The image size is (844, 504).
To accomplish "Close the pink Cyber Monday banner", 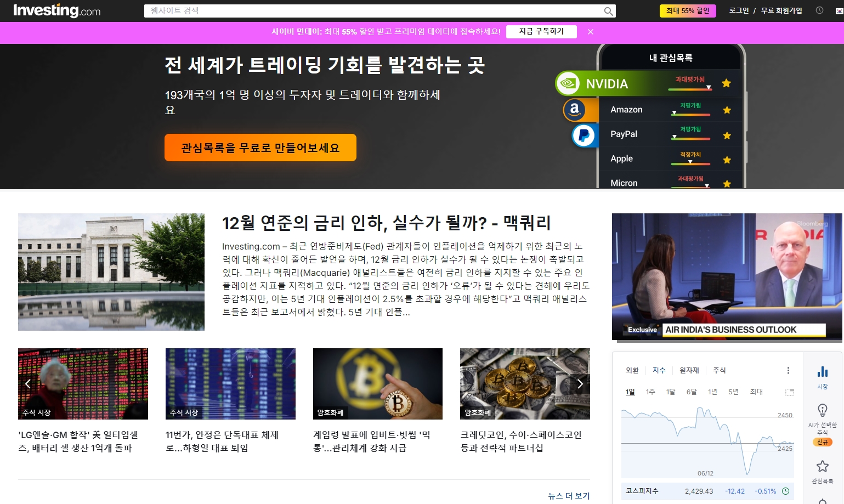I will coord(591,32).
